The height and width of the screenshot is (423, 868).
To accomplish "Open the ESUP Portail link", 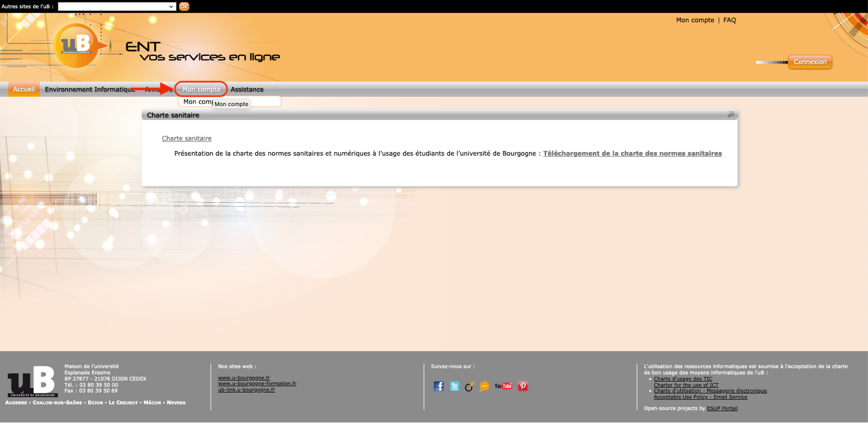I will click(x=722, y=408).
